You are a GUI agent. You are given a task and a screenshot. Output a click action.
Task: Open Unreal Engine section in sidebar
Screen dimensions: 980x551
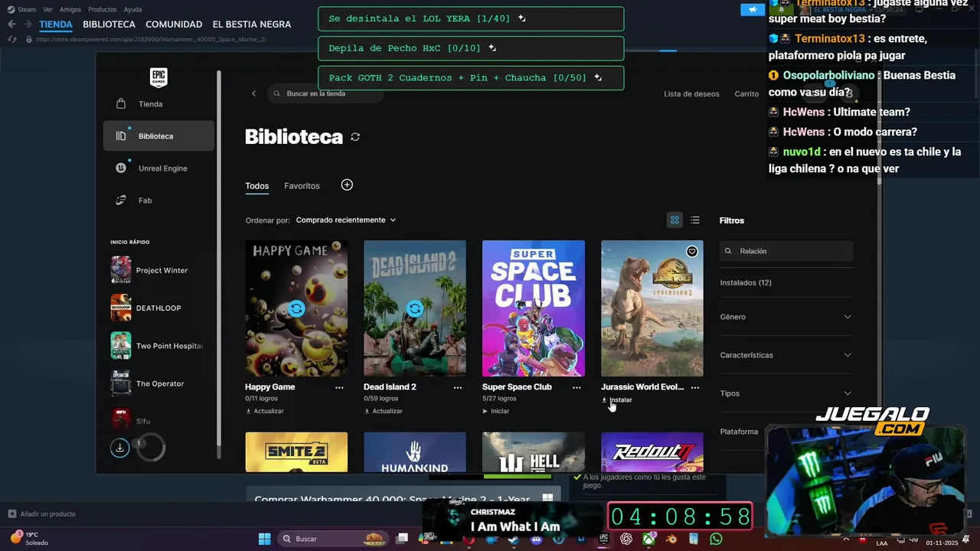(x=158, y=168)
